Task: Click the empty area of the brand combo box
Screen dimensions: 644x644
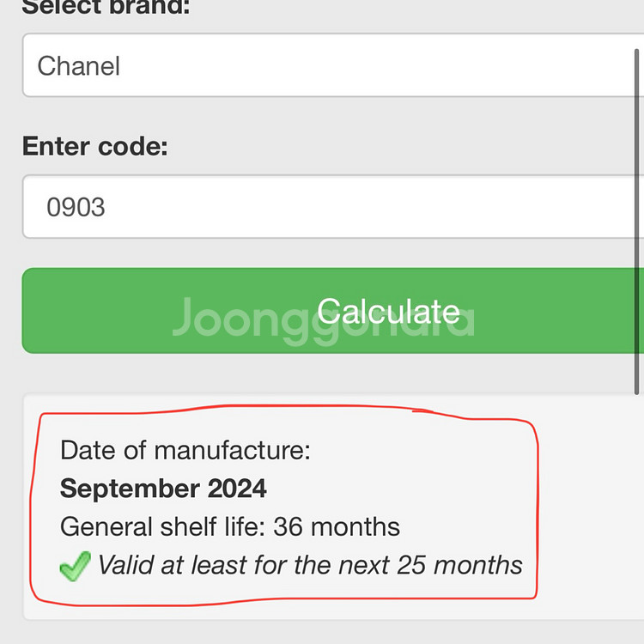Action: click(369, 65)
